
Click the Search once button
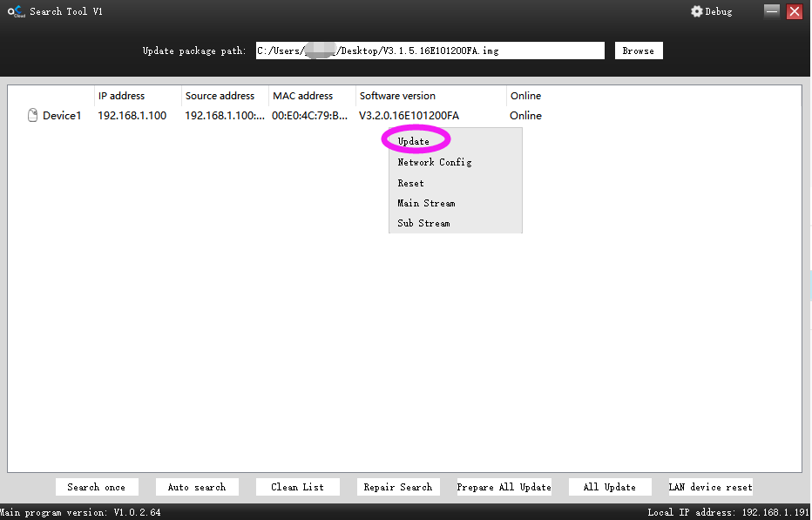97,487
